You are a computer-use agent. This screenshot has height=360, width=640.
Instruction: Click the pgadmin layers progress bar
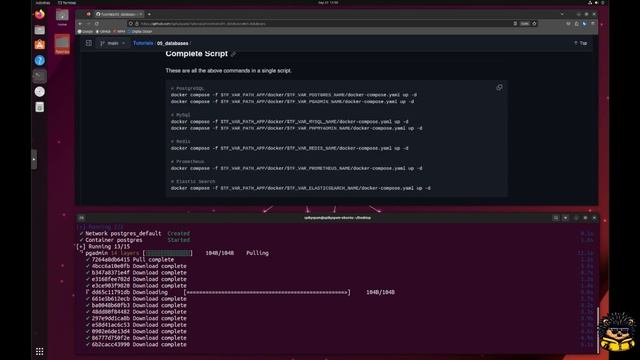(x=168, y=253)
